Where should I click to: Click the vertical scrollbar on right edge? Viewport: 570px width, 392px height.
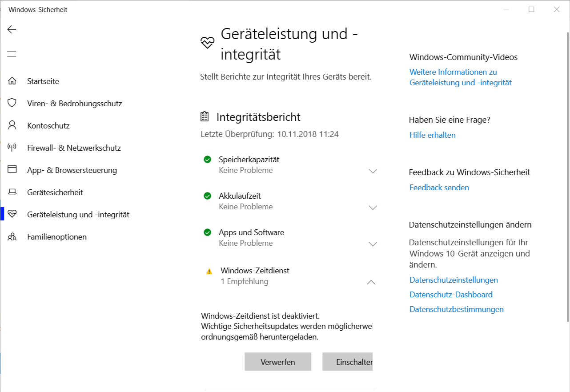click(x=567, y=177)
